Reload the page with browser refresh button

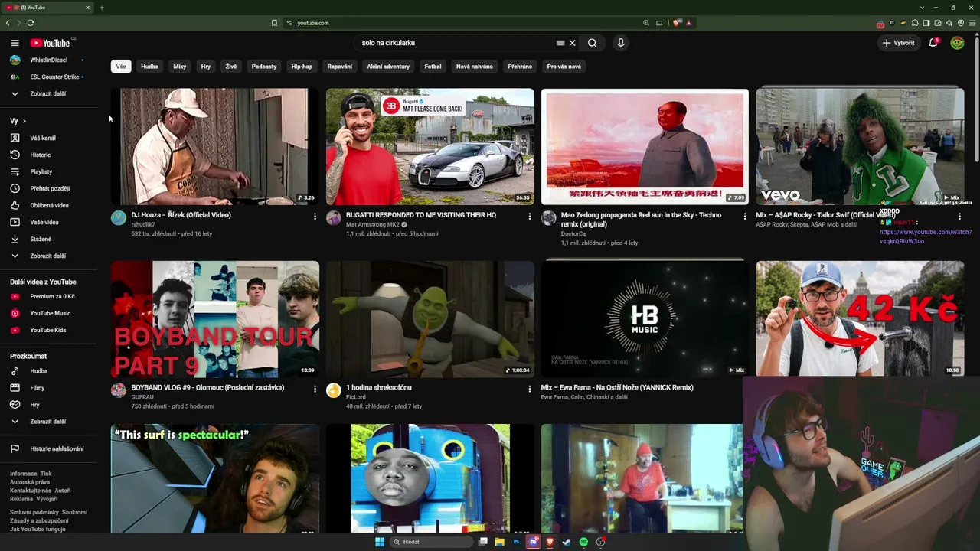[x=31, y=23]
